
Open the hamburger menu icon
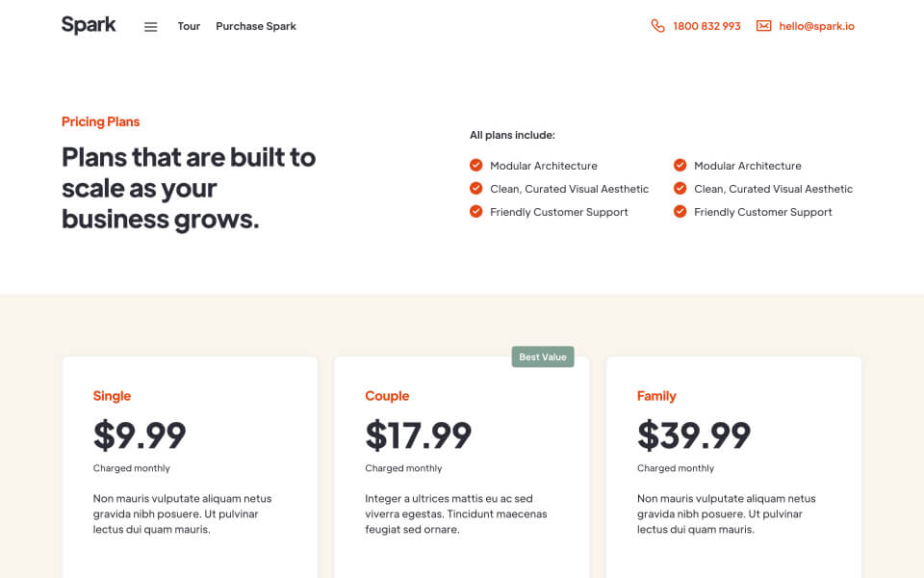[x=151, y=27]
